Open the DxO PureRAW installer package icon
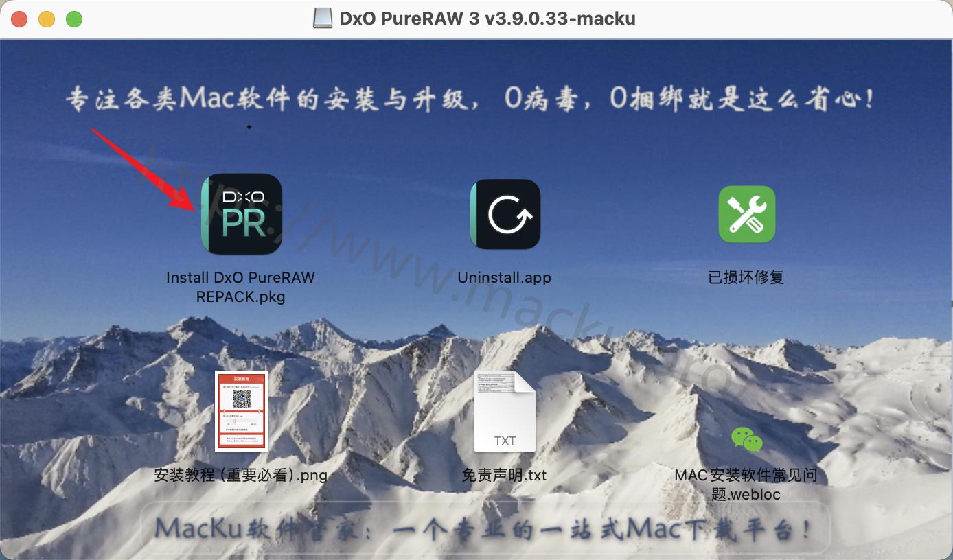The image size is (953, 560). point(241,214)
